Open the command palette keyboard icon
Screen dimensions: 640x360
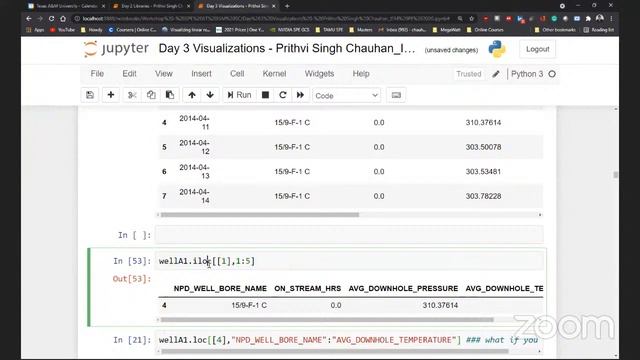click(396, 95)
